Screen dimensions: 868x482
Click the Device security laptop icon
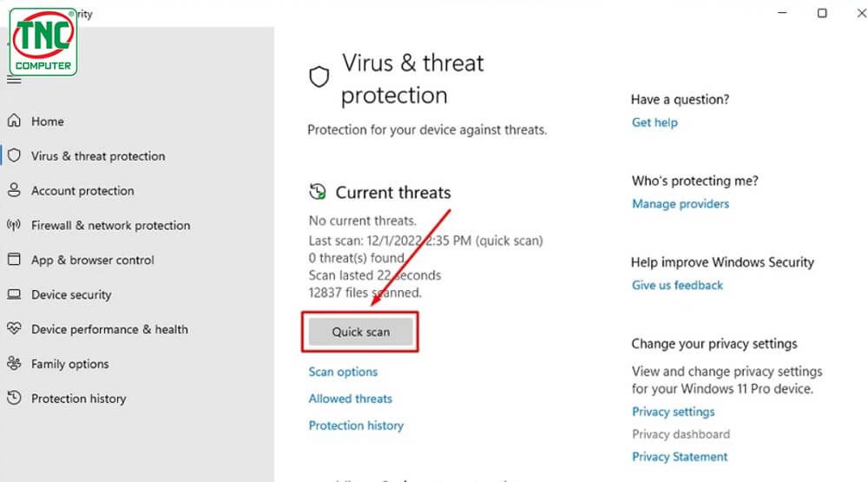14,294
